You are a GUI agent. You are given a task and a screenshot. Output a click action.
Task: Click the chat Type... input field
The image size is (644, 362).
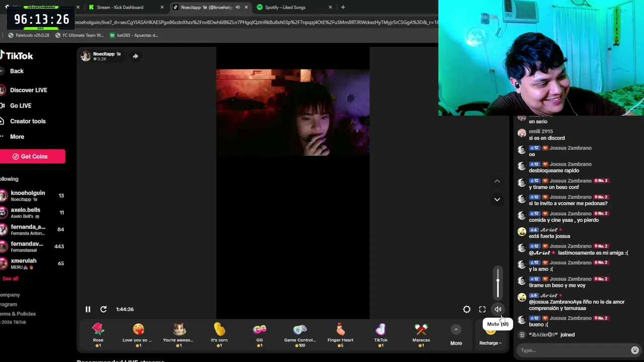pos(574,350)
